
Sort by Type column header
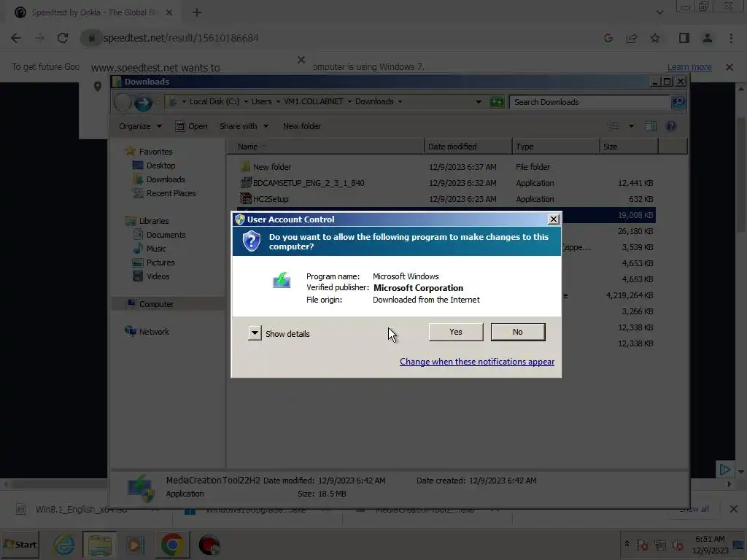coord(556,147)
